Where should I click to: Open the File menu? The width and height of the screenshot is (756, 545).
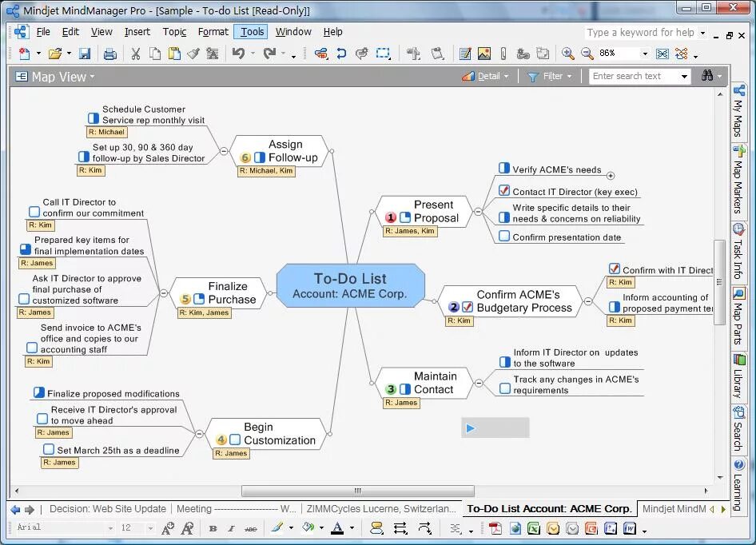pos(43,32)
